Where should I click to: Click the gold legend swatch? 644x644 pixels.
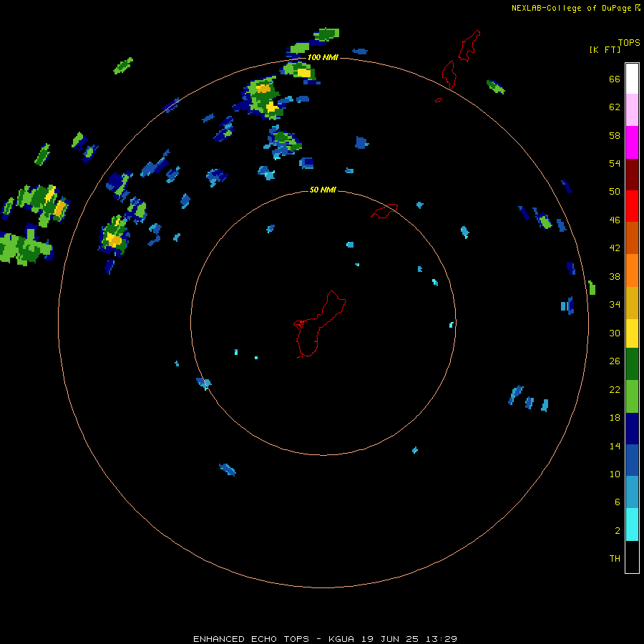pyautogui.click(x=632, y=303)
